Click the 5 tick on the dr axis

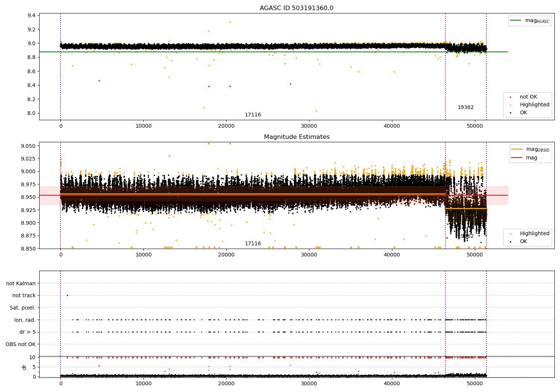click(34, 367)
